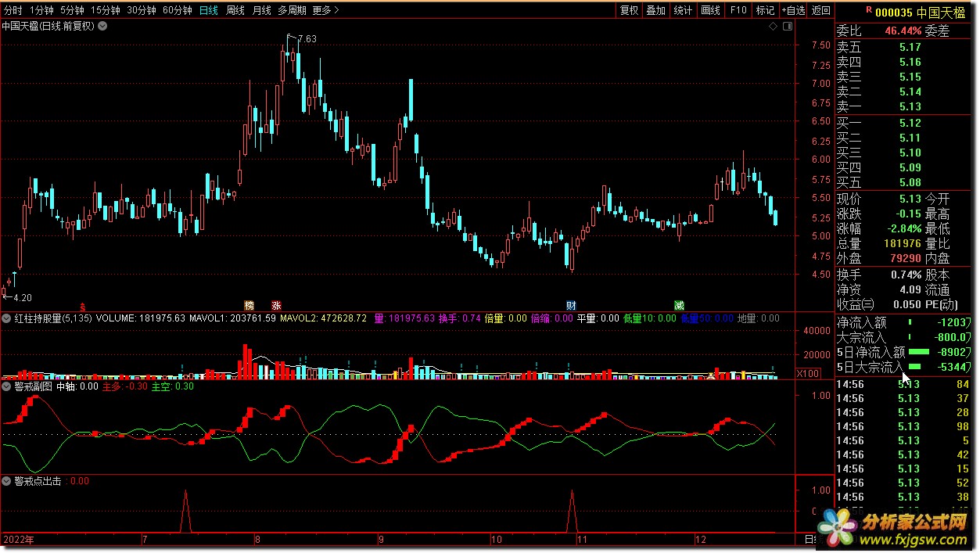Image resolution: width=980 pixels, height=553 pixels.
Task: Switch to 分时 intraday view
Action: pyautogui.click(x=13, y=10)
